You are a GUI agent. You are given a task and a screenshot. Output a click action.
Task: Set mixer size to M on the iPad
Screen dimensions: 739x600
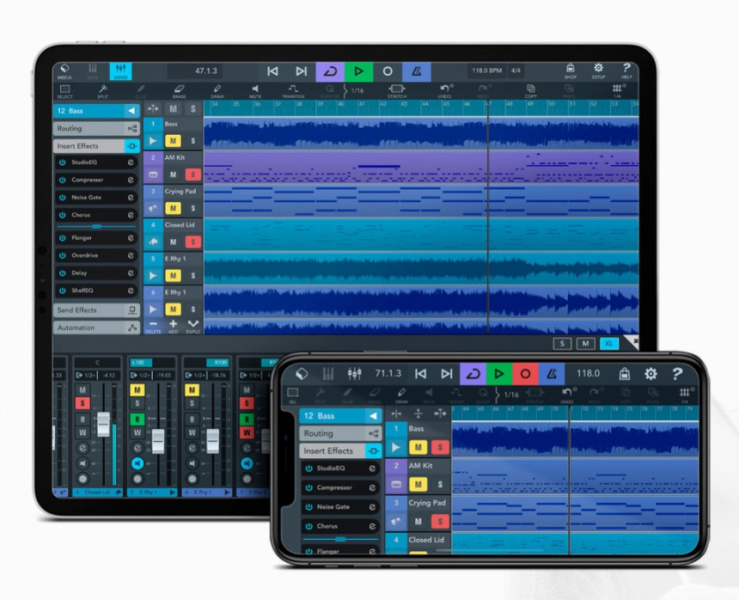(x=585, y=344)
